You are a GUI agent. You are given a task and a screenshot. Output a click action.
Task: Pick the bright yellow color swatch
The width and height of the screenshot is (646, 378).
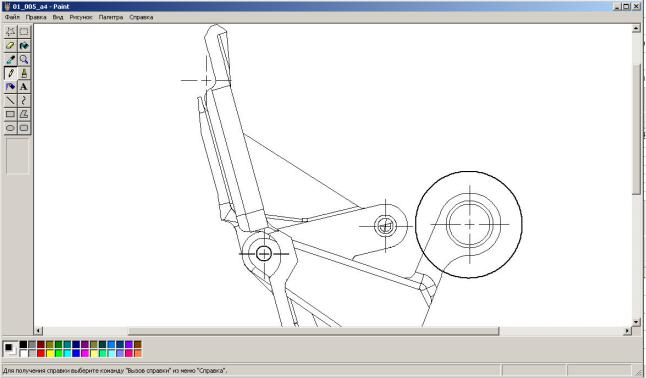pos(50,353)
